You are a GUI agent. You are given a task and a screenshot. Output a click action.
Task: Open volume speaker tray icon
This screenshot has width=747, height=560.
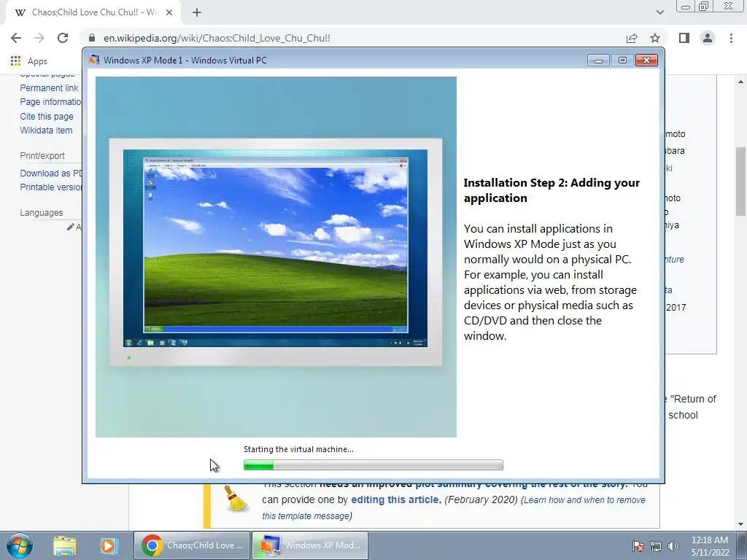click(x=673, y=546)
